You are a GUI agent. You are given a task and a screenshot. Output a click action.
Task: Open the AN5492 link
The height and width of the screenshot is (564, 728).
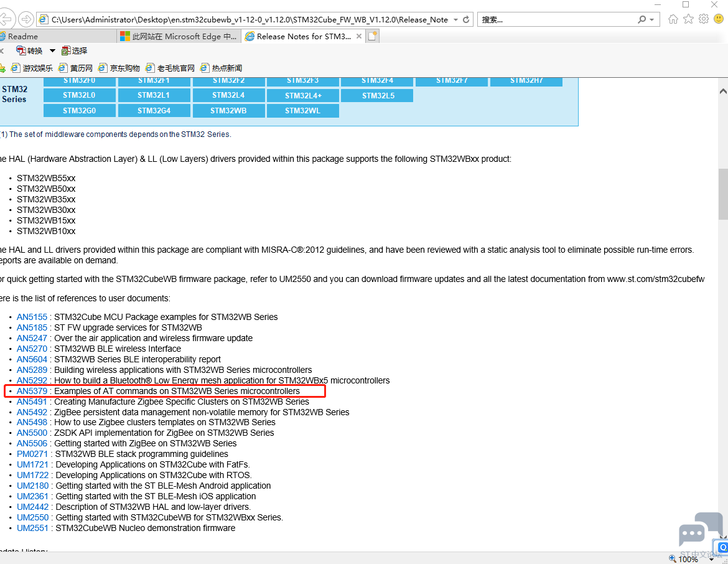point(32,412)
